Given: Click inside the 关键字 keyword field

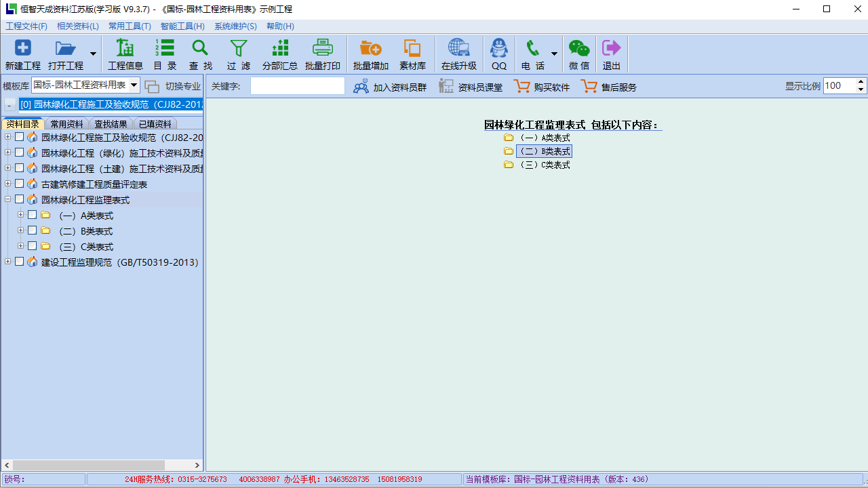Looking at the screenshot, I should [297, 86].
